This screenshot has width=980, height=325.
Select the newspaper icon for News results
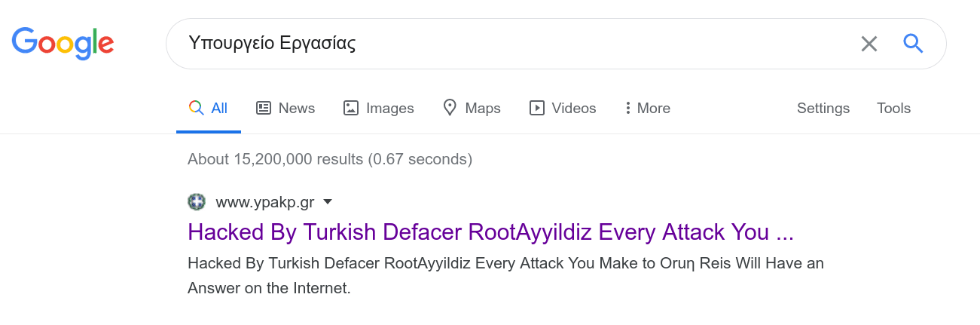pos(264,108)
